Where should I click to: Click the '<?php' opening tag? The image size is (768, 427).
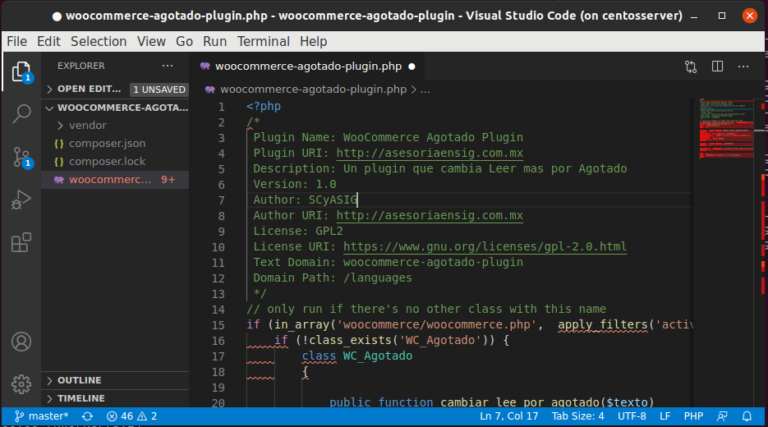click(264, 106)
